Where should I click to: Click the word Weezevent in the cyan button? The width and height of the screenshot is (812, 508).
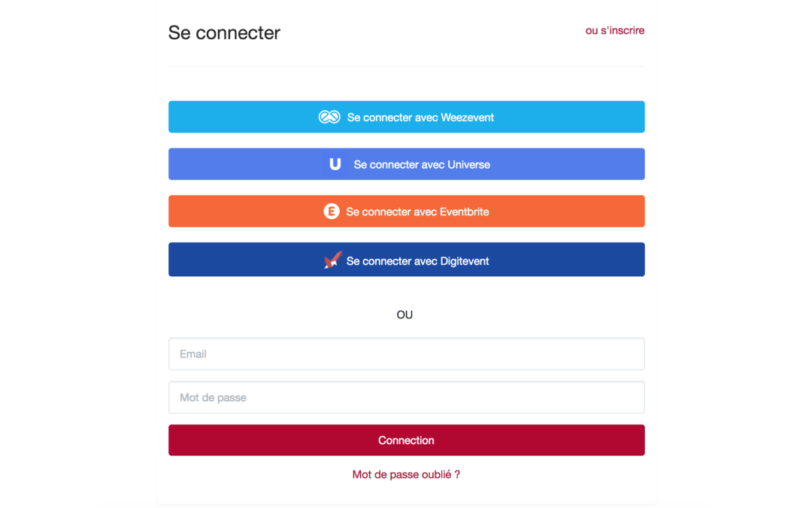point(467,117)
